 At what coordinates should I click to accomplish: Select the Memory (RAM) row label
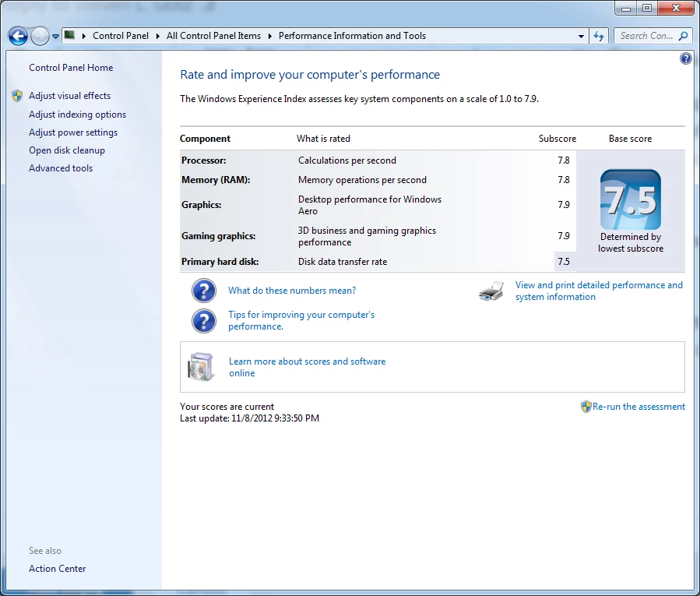pyautogui.click(x=216, y=180)
